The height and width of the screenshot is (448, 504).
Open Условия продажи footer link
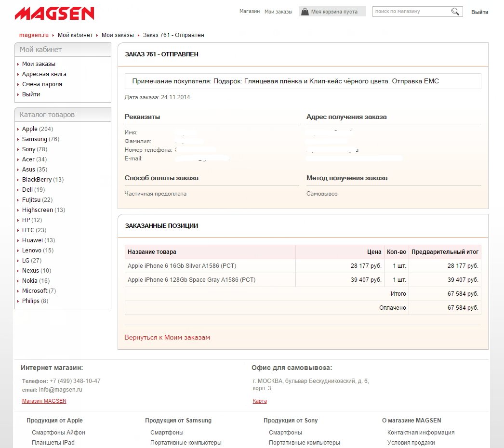coord(411,443)
